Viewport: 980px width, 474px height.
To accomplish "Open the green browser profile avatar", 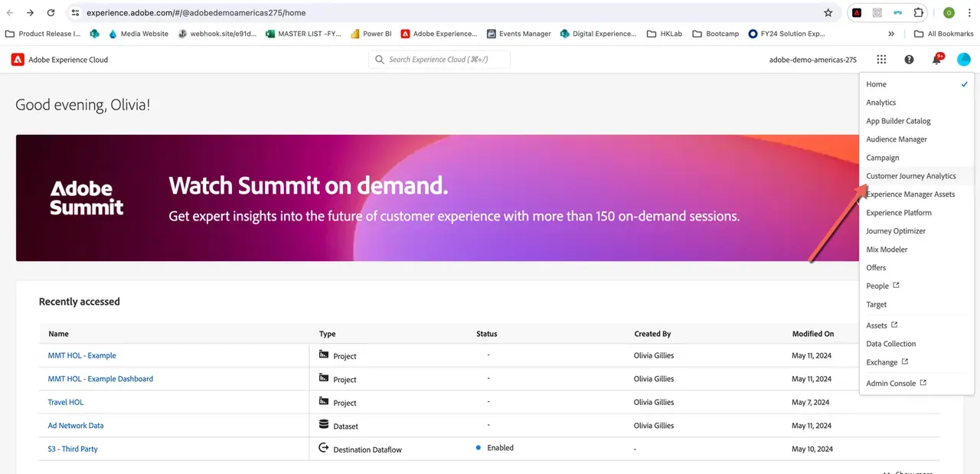I will (x=949, y=13).
